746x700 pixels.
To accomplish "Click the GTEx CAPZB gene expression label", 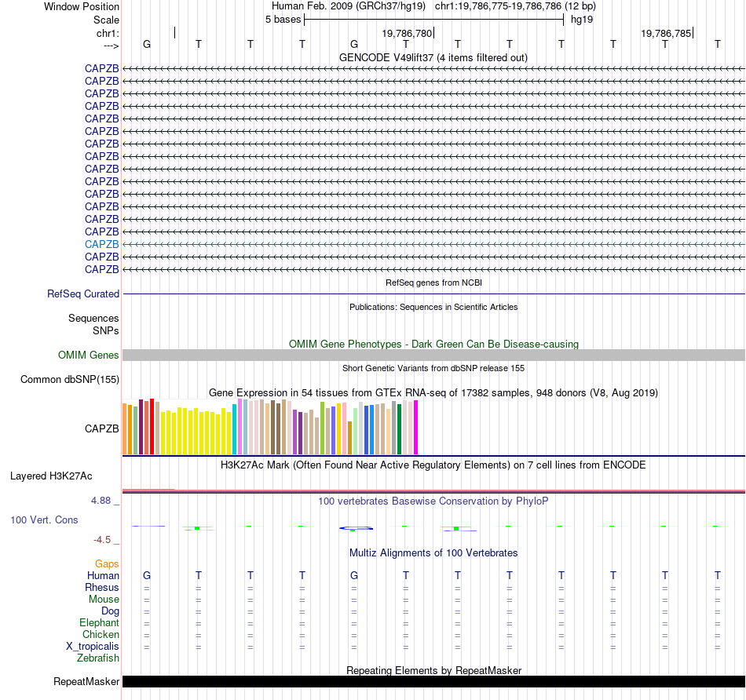I will (x=102, y=428).
